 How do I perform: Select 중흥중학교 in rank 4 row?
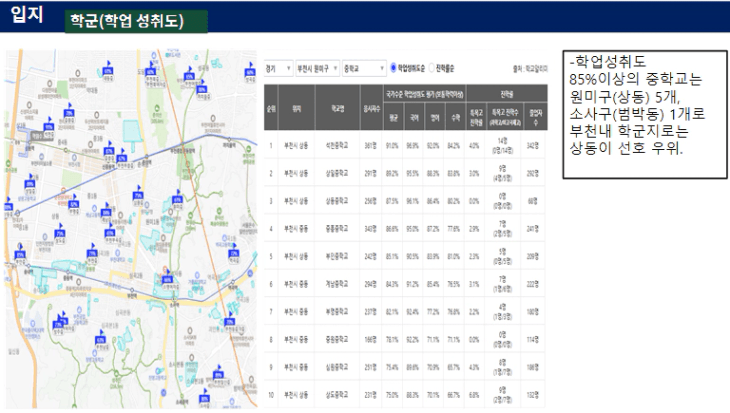pos(337,229)
